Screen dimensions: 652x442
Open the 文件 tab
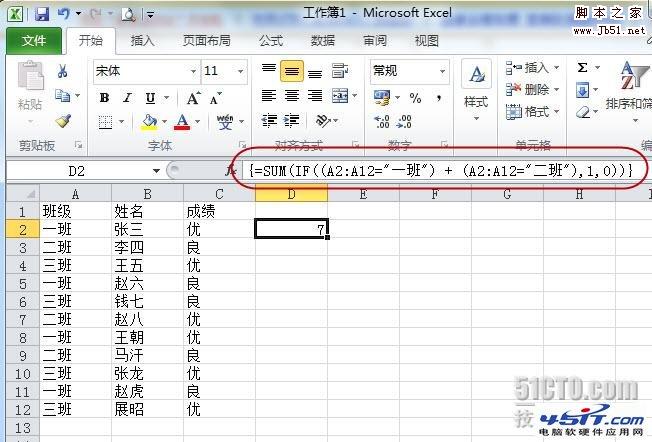[34, 41]
